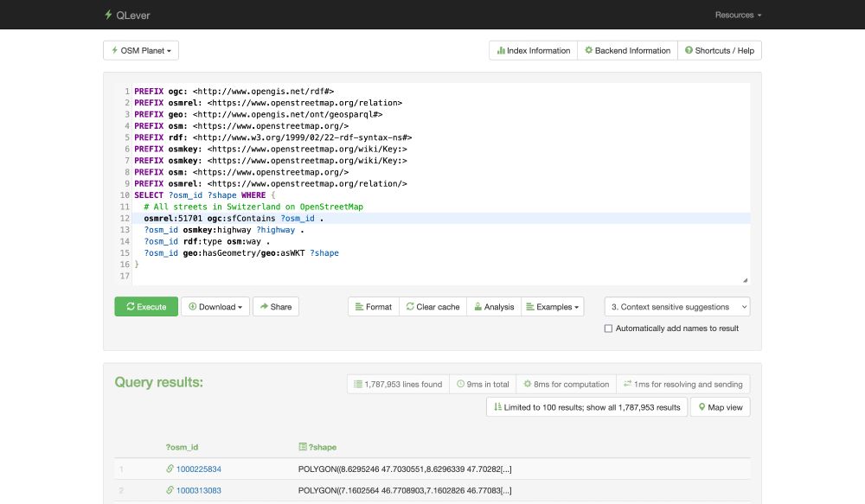865x504 pixels.
Task: Open Map view
Action: pyautogui.click(x=720, y=407)
